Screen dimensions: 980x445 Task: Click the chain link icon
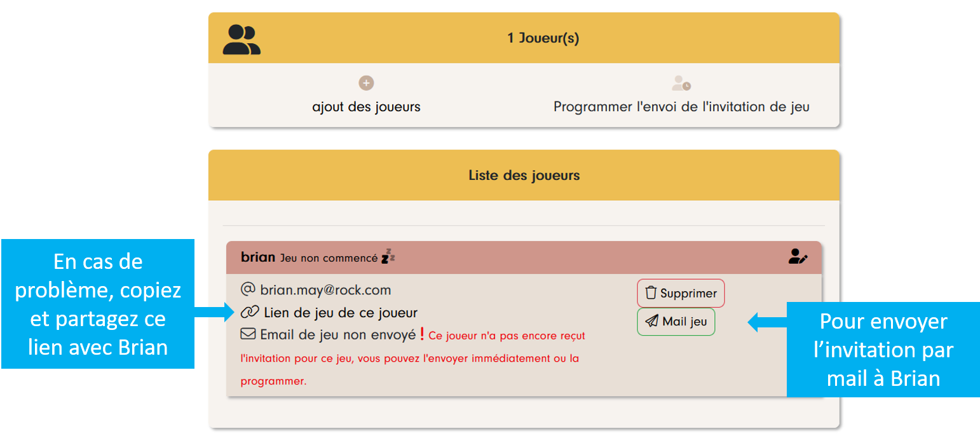(250, 312)
